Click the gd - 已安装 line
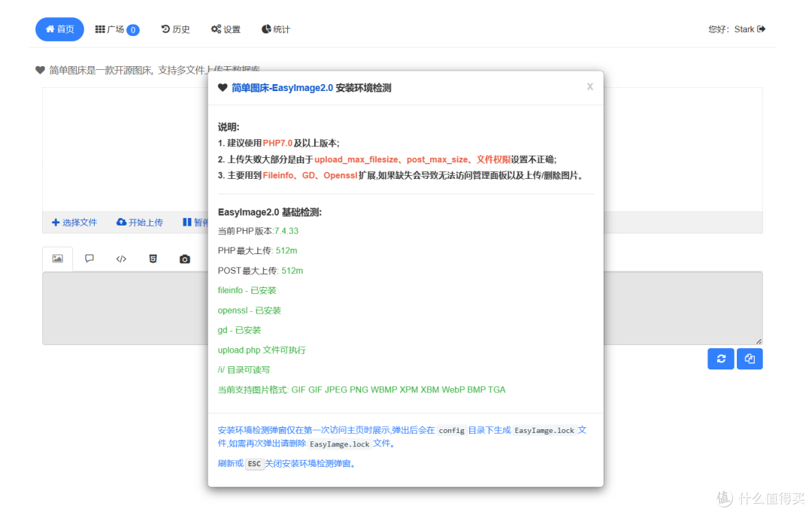This screenshot has width=812, height=515. pos(239,330)
